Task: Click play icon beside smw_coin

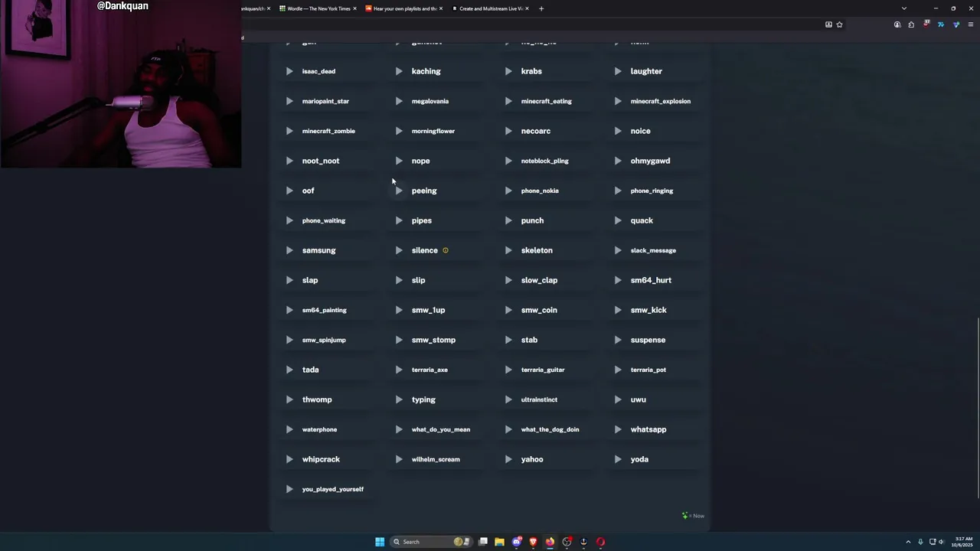Action: pos(508,310)
